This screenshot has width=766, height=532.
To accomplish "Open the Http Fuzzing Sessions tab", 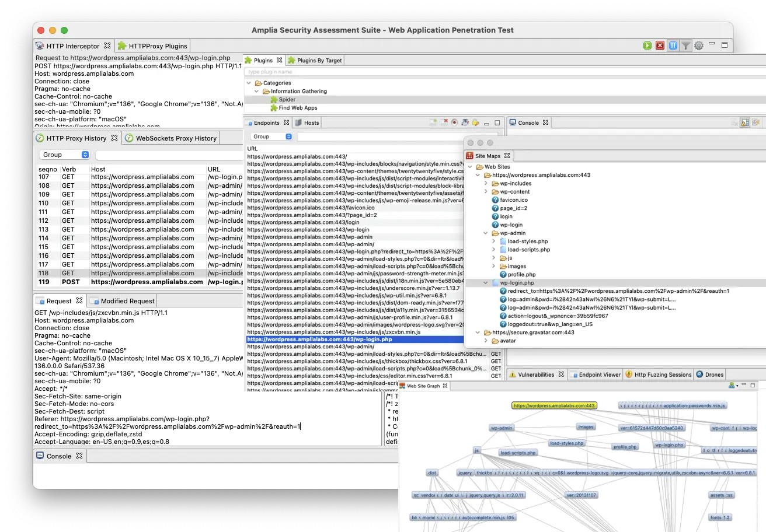I will pyautogui.click(x=658, y=374).
